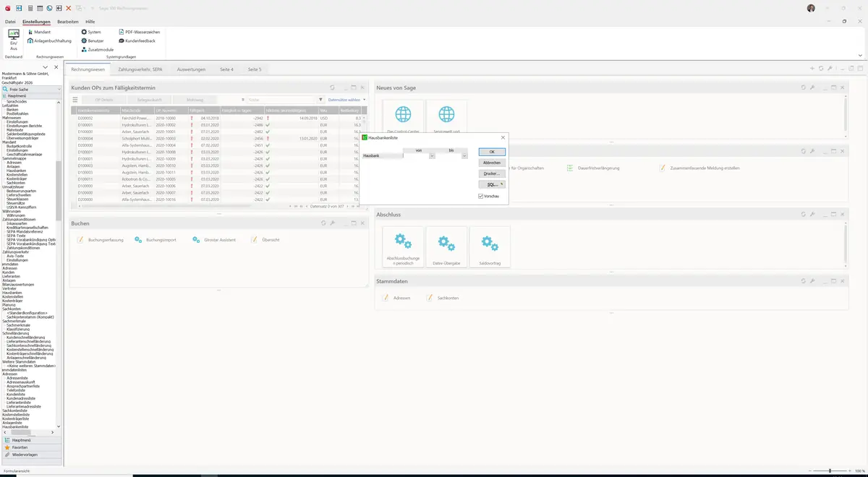
Task: Open the Abschlussbuchungen periodisch tile
Action: 403,247
